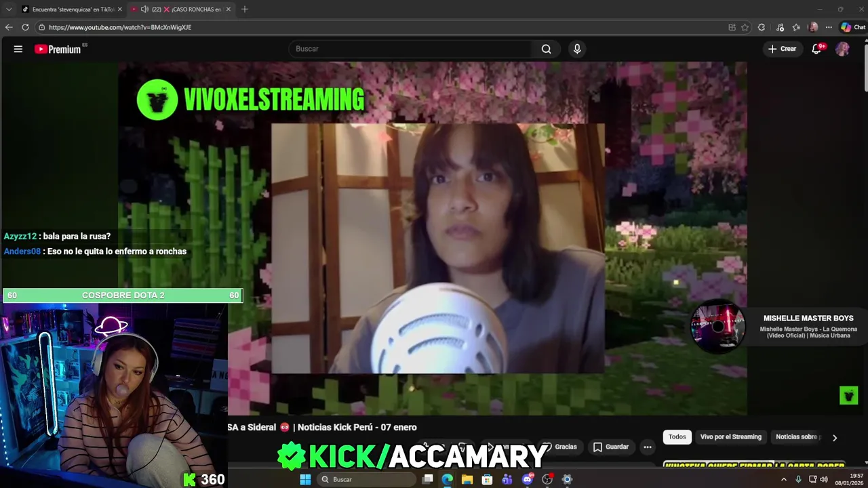Click the Crear button
Image resolution: width=868 pixels, height=488 pixels.
pyautogui.click(x=782, y=49)
